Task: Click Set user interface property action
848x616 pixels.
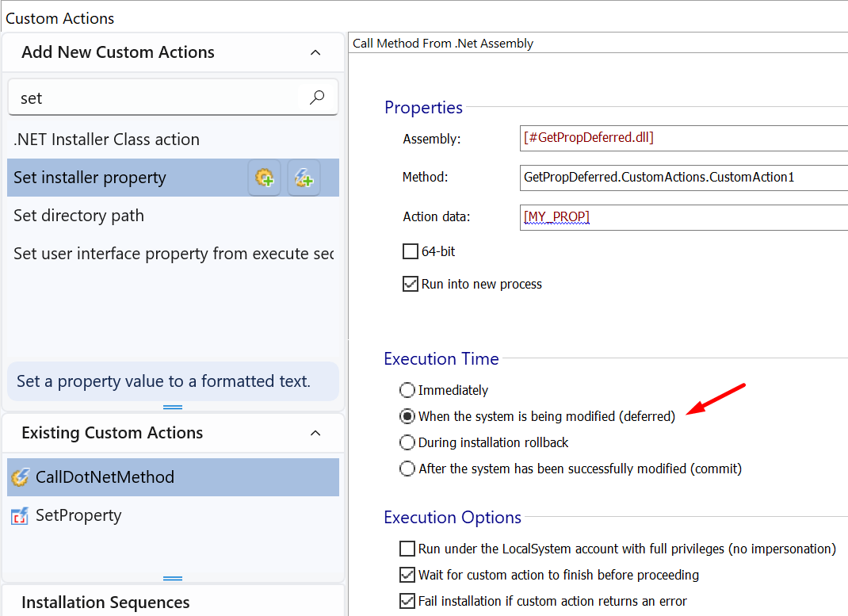Action: point(173,254)
